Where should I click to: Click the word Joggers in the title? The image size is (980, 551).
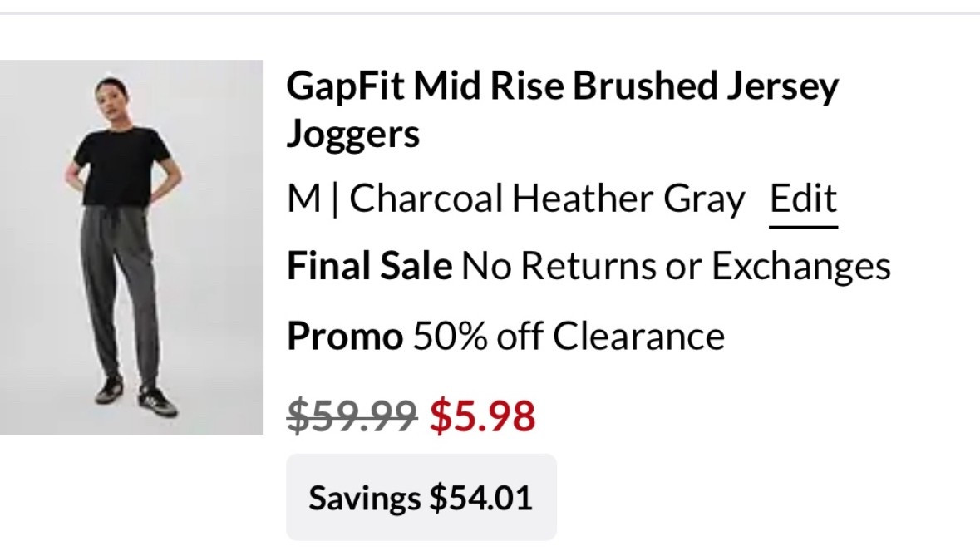tap(353, 135)
